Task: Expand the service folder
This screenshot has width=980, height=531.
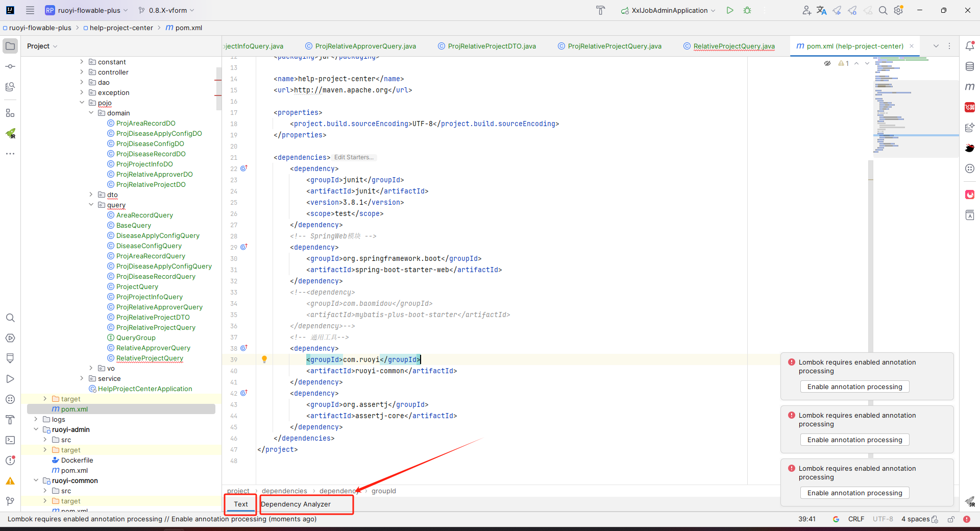Action: click(x=82, y=378)
